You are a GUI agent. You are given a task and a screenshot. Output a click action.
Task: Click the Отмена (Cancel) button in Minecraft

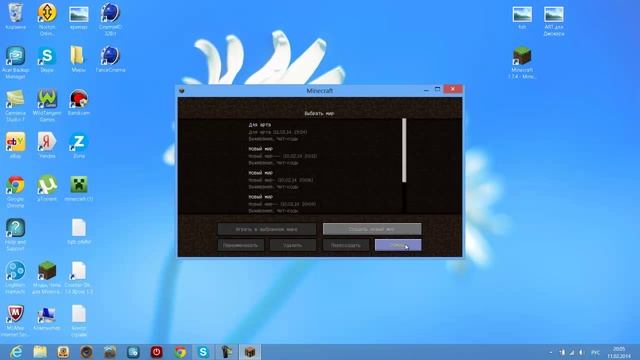pos(398,245)
